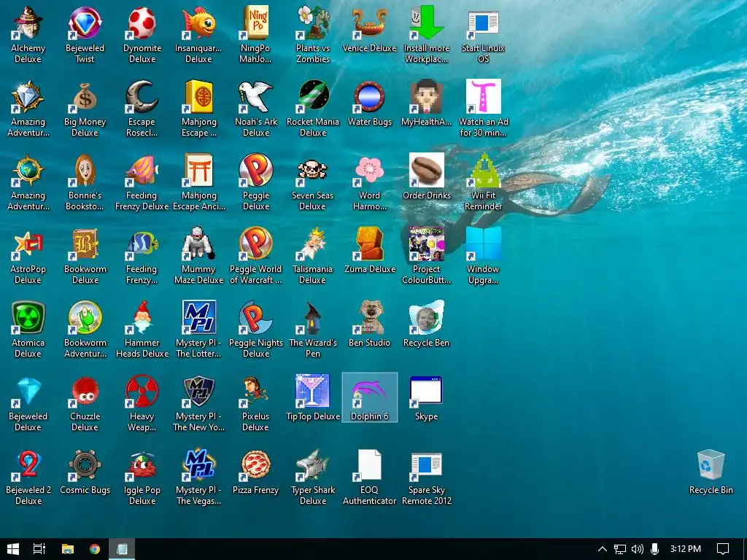This screenshot has height=560, width=747.
Task: Select Heavy Weapon radiation icon
Action: (x=142, y=392)
